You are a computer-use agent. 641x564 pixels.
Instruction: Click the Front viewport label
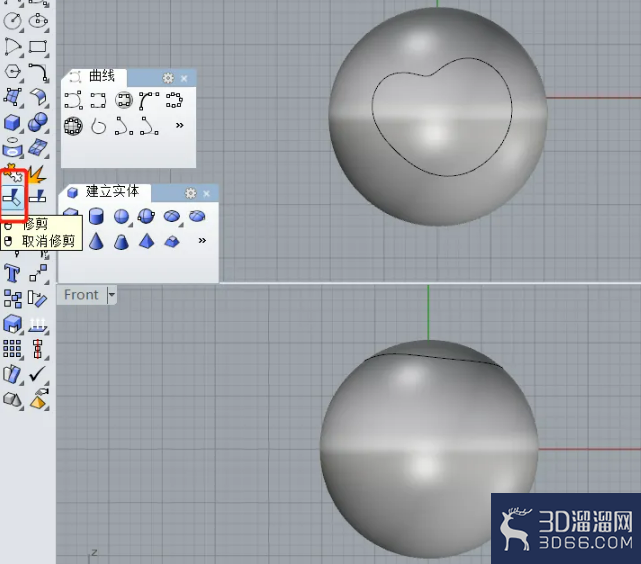point(81,295)
